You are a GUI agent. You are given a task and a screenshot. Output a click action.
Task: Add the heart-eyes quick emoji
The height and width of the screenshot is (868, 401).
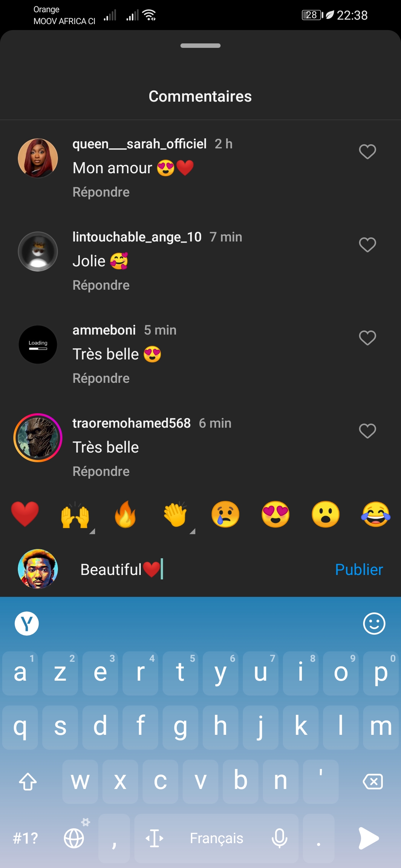click(276, 514)
